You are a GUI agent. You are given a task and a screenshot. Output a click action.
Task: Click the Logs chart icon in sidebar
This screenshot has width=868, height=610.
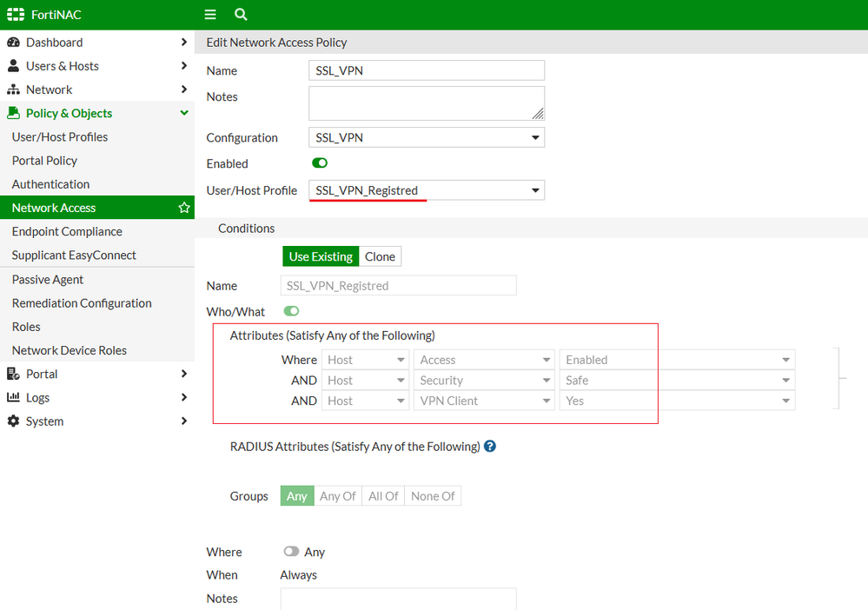(13, 398)
